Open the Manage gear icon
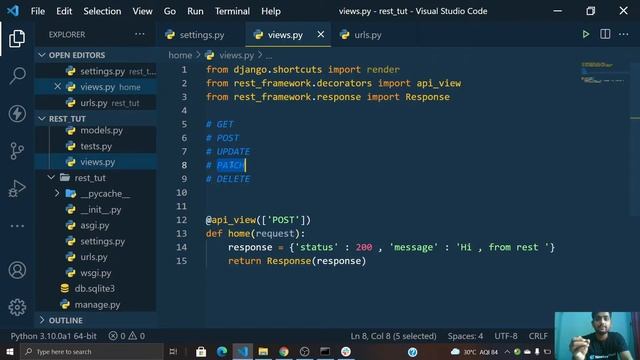Viewport: 640px width, 360px height. tap(17, 307)
